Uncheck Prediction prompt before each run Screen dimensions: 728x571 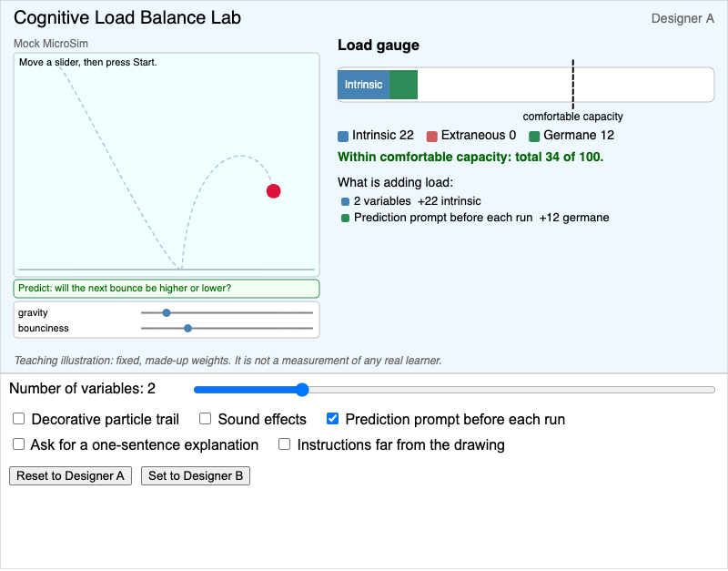332,419
